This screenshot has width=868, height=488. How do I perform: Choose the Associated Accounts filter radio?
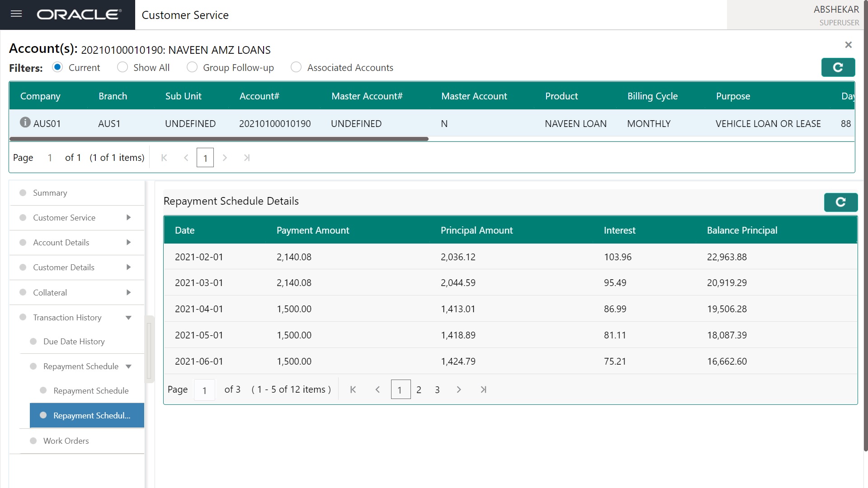(x=296, y=67)
